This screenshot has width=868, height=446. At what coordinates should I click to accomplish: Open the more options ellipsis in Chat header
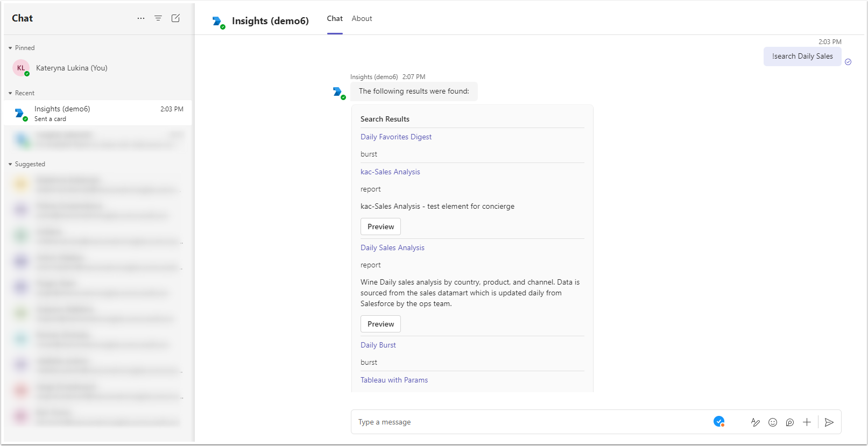141,18
